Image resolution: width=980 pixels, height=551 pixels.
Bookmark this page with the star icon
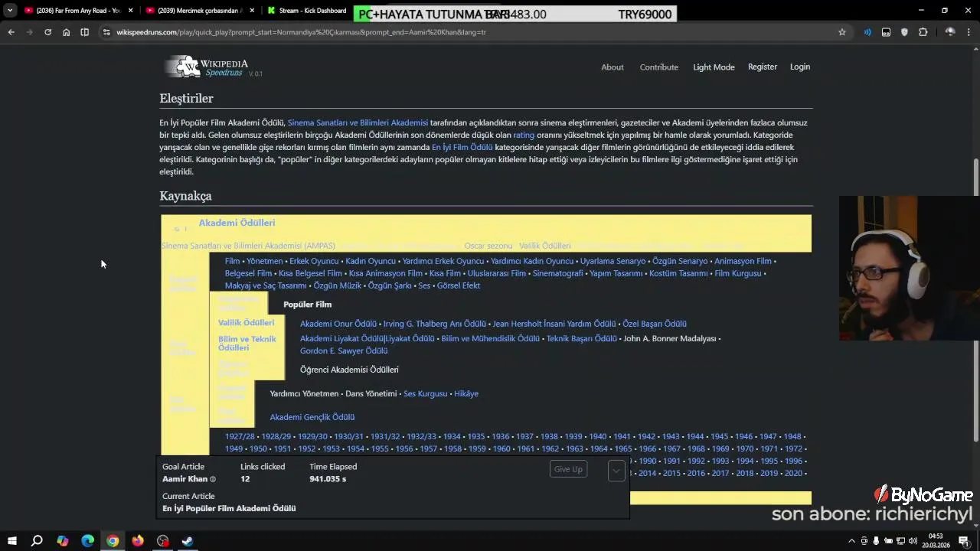(x=842, y=32)
